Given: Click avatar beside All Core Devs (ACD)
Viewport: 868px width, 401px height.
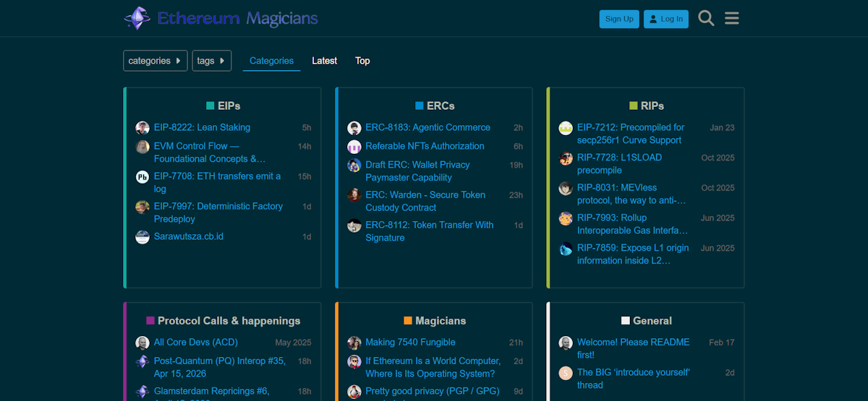Looking at the screenshot, I should (x=142, y=343).
